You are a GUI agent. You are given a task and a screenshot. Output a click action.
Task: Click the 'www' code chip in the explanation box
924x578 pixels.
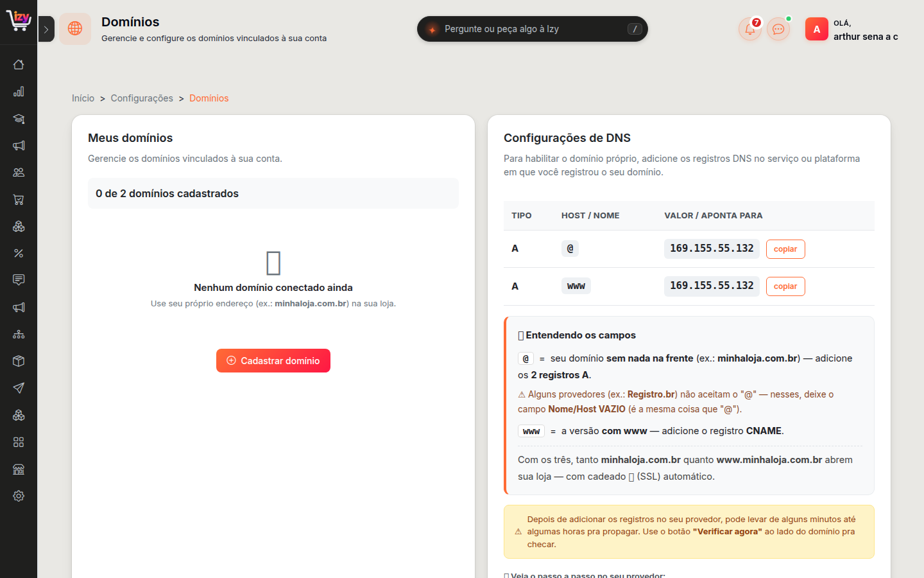point(531,431)
